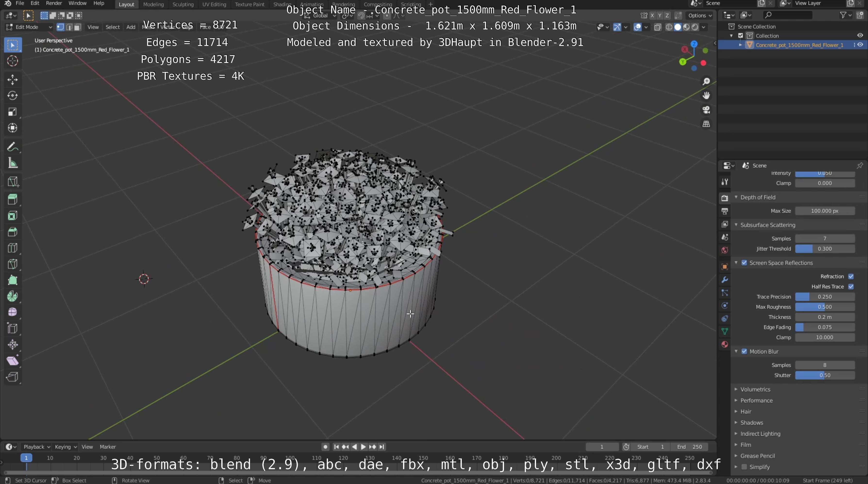868x484 pixels.
Task: Open the Render properties tab icon
Action: 724,198
